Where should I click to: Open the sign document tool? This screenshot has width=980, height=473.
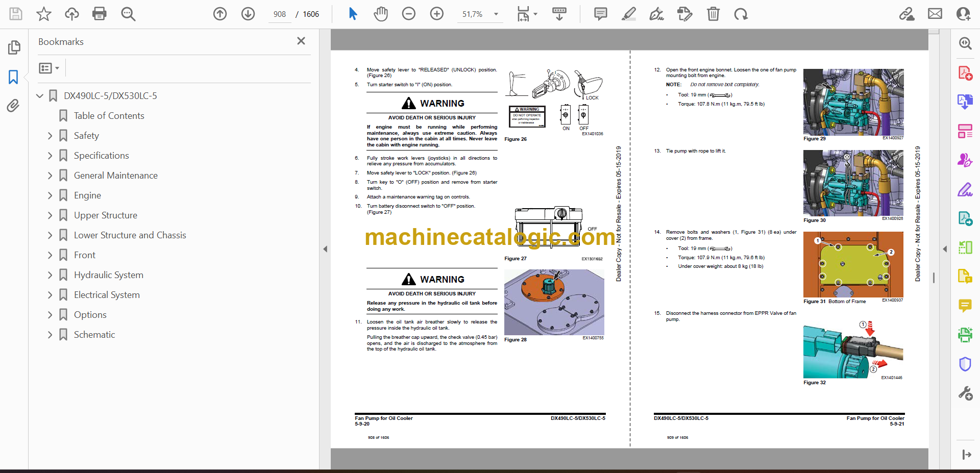pyautogui.click(x=656, y=14)
